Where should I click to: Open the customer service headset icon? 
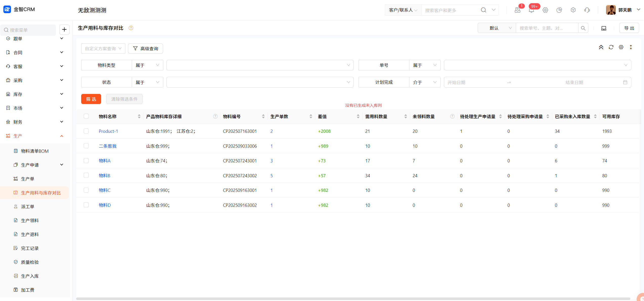point(587,10)
